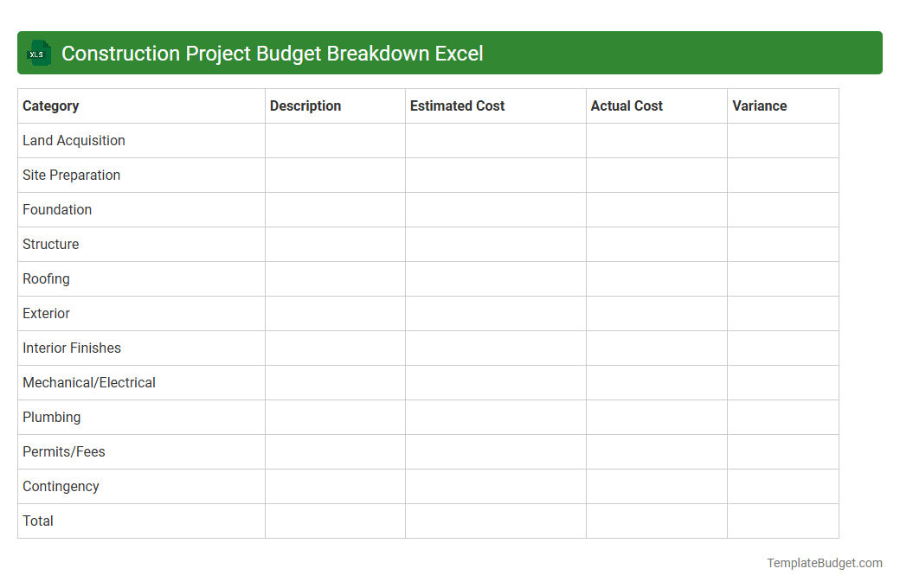900x588 pixels.
Task: Click the Total row label
Action: point(37,521)
